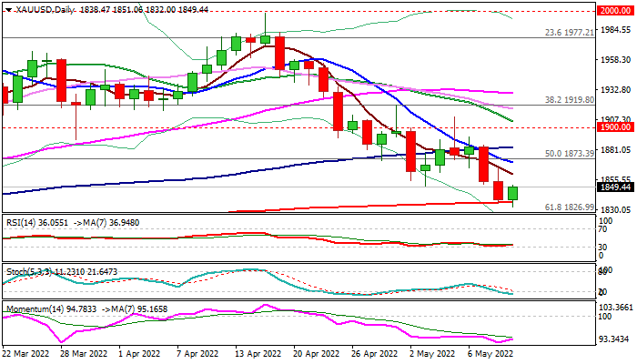This screenshot has width=637, height=364.
Task: Click the 6 May 2022 date label
Action: point(491,354)
